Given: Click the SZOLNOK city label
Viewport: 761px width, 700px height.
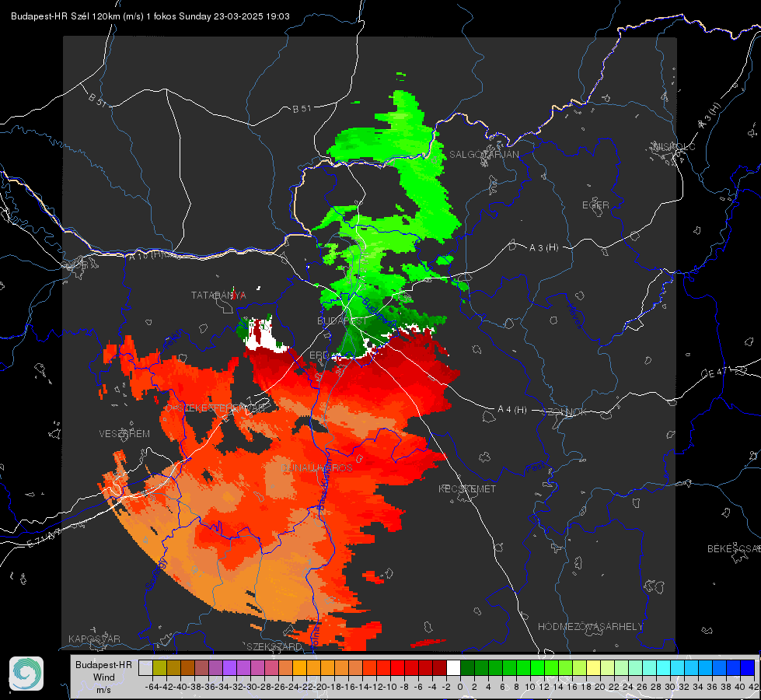Looking at the screenshot, I should point(564,412).
